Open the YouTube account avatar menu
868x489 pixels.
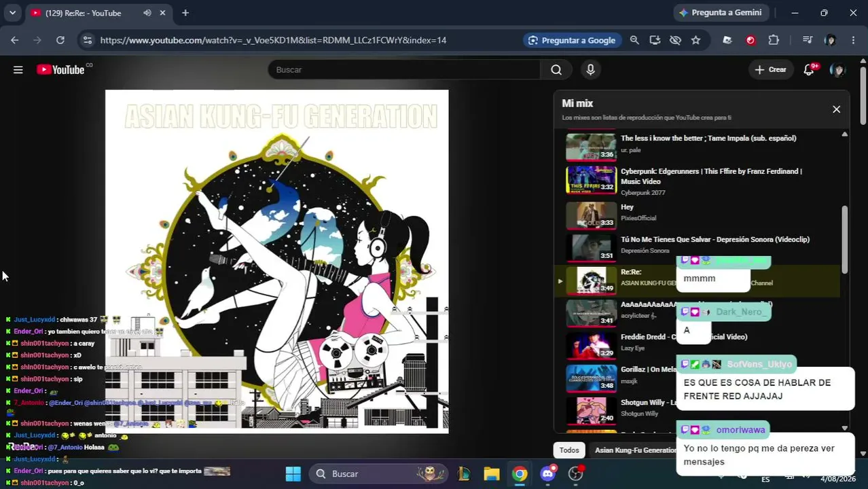pyautogui.click(x=837, y=69)
